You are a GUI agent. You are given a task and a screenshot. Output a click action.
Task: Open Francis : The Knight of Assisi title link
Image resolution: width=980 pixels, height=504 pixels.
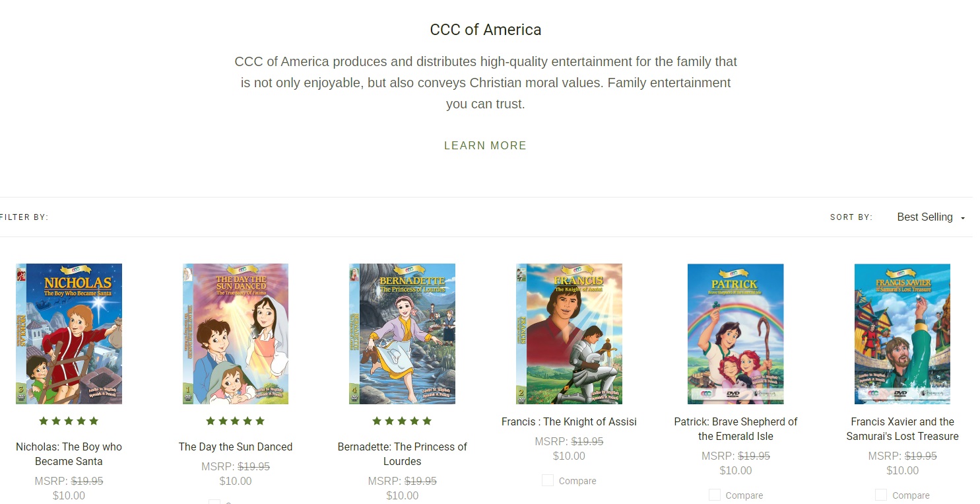[x=569, y=422]
